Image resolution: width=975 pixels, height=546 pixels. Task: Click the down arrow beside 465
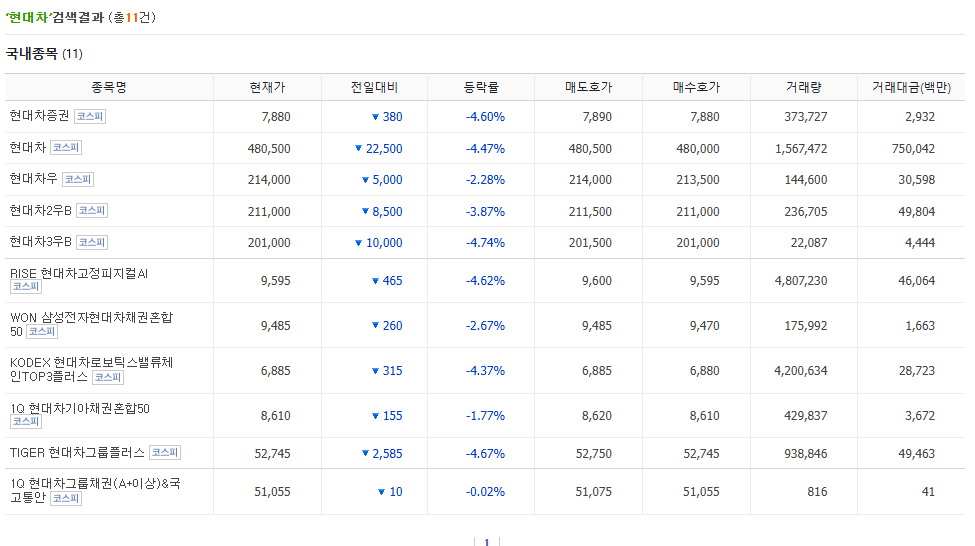click(x=375, y=281)
